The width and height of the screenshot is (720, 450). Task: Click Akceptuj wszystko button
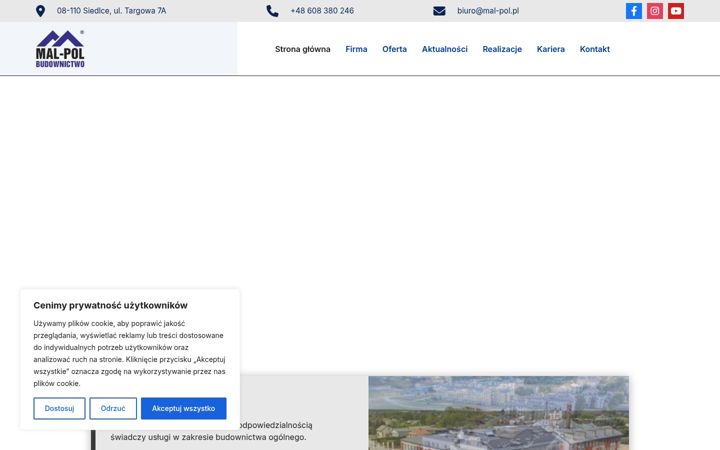click(x=184, y=408)
